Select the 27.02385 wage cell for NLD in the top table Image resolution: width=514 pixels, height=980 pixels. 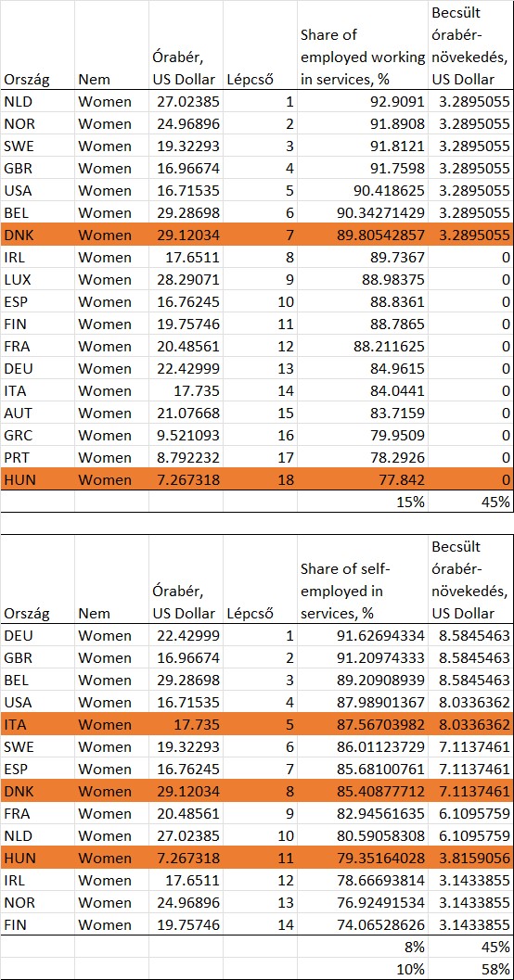[186, 101]
